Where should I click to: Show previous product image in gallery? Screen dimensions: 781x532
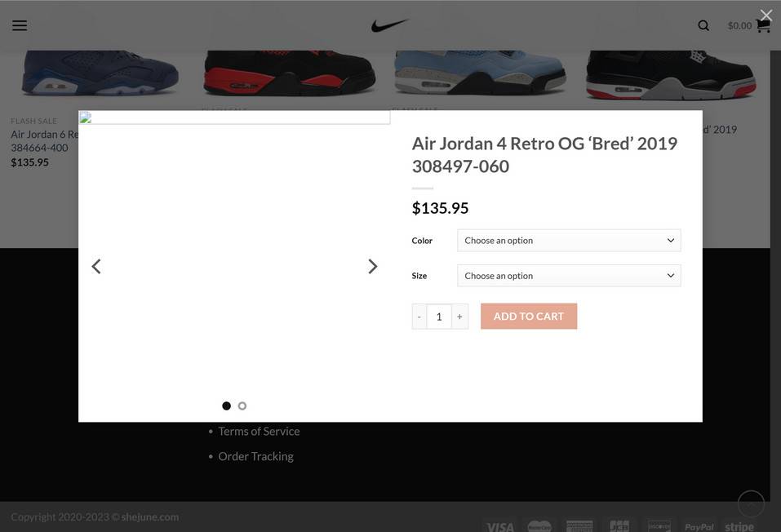click(96, 267)
